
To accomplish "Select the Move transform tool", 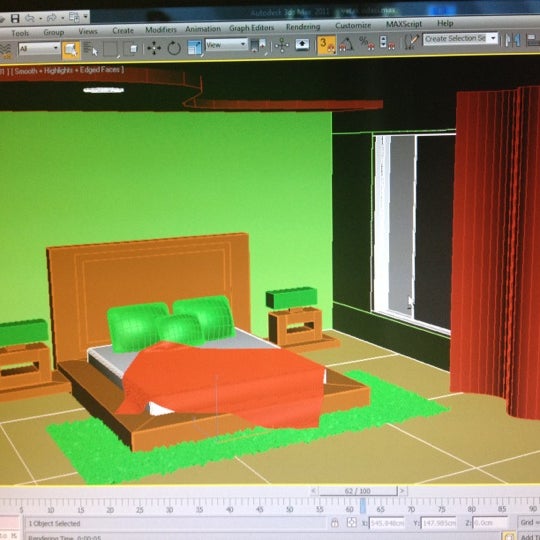I will [154, 48].
